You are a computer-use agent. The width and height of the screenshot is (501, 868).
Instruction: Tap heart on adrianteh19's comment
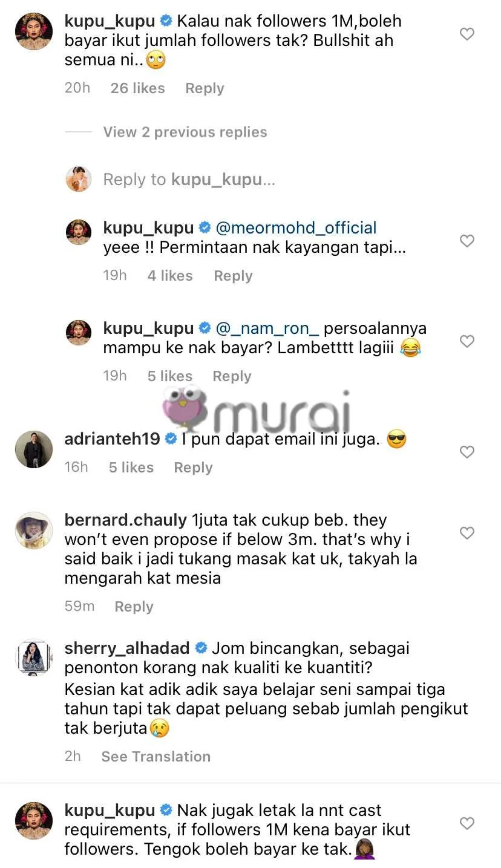pos(467,452)
